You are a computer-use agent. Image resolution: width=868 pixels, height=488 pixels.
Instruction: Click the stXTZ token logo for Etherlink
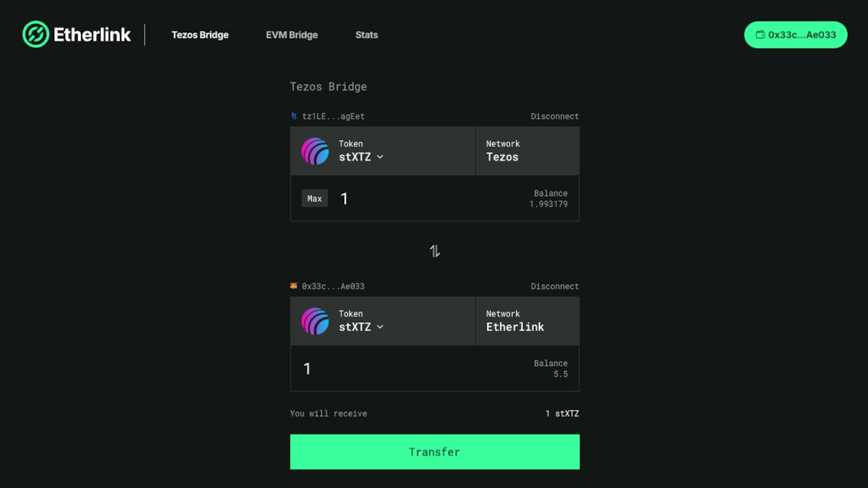pos(315,321)
